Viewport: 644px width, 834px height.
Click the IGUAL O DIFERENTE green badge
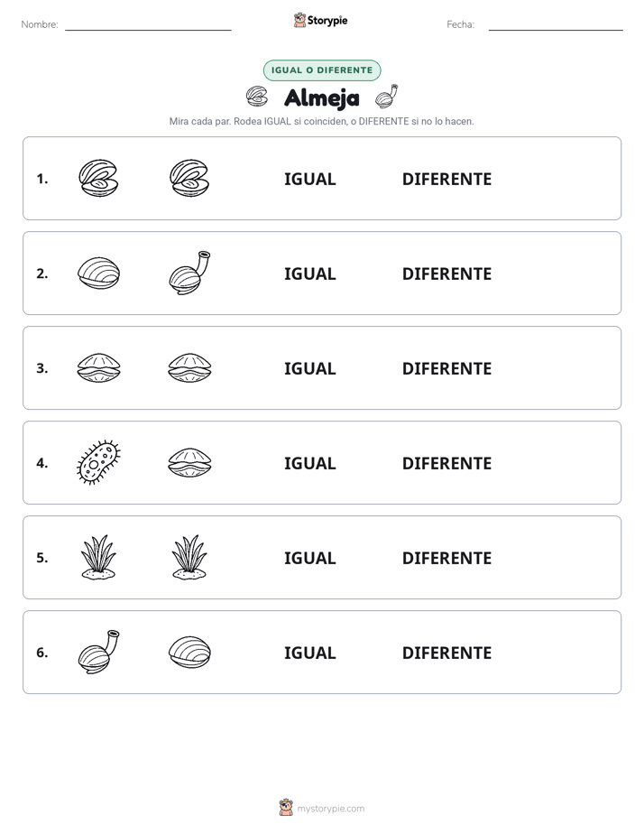pos(322,70)
